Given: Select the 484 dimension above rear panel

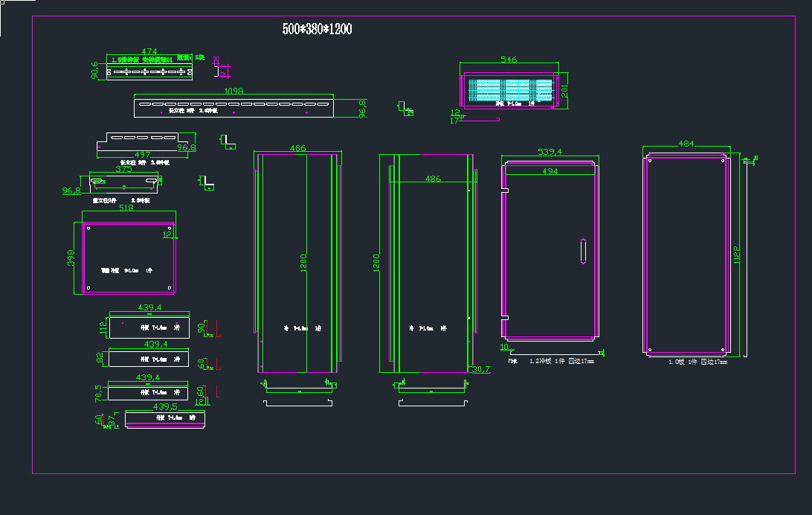Looking at the screenshot, I should pos(686,144).
